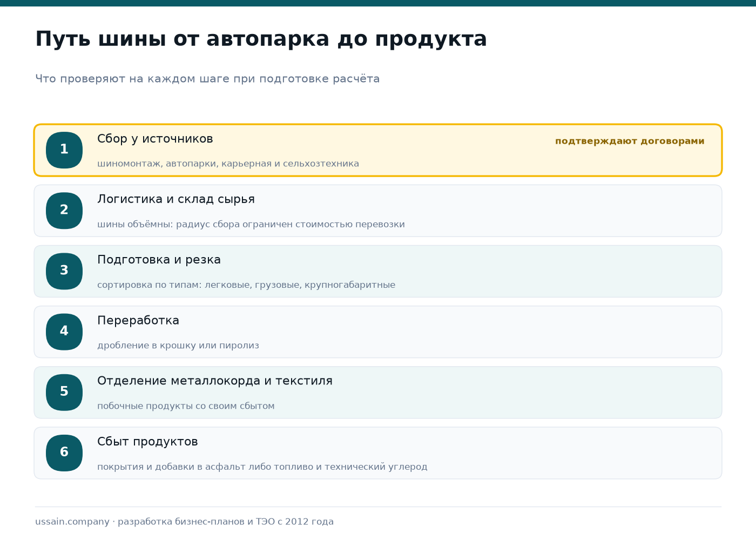
Task: Click the footer text starting with "ussain.company"
Action: pos(184,522)
